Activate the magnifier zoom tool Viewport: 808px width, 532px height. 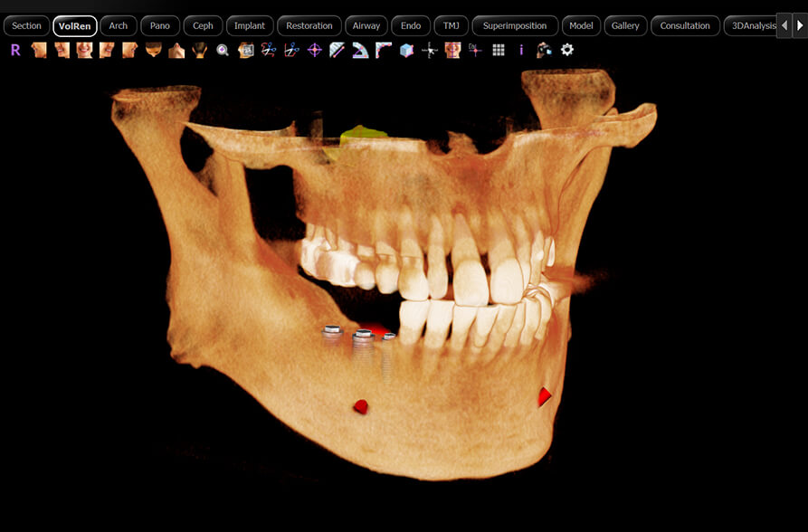pos(223,51)
